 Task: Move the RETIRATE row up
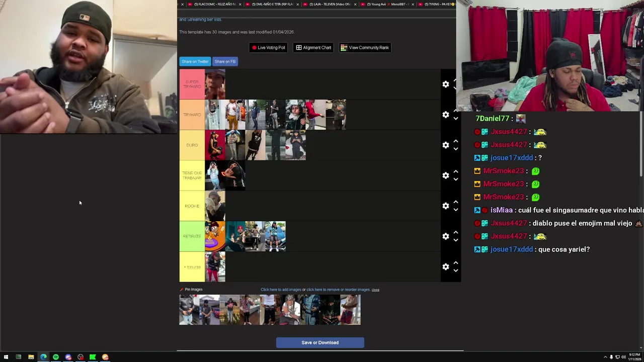(456, 232)
